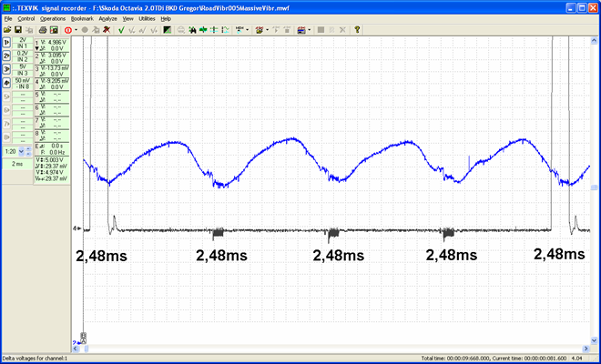Open the Utilities menu

click(147, 18)
